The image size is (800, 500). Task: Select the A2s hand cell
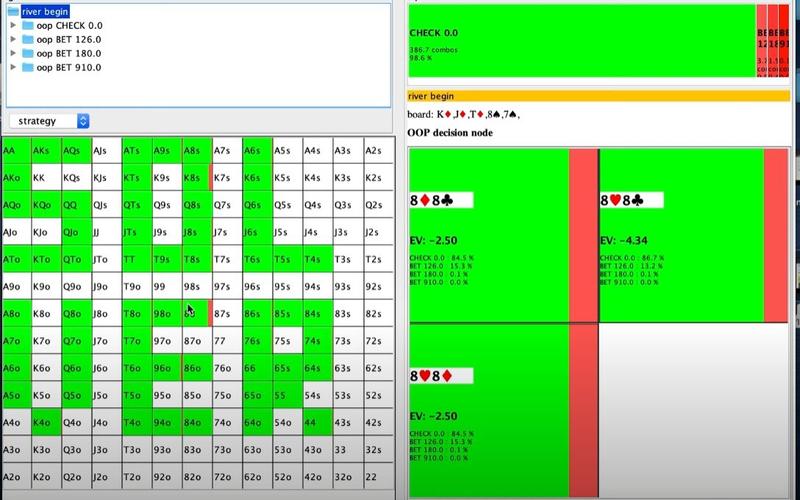[x=379, y=151]
